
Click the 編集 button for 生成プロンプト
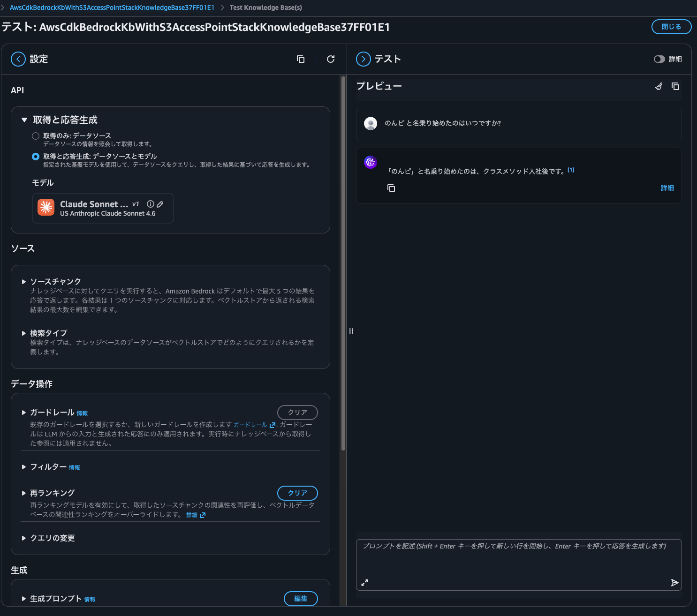tap(301, 599)
